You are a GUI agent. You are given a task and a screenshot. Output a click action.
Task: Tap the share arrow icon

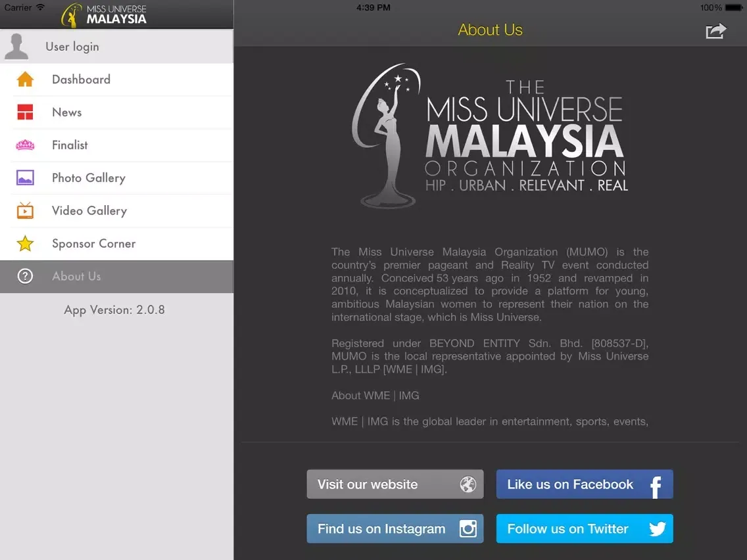coord(715,31)
